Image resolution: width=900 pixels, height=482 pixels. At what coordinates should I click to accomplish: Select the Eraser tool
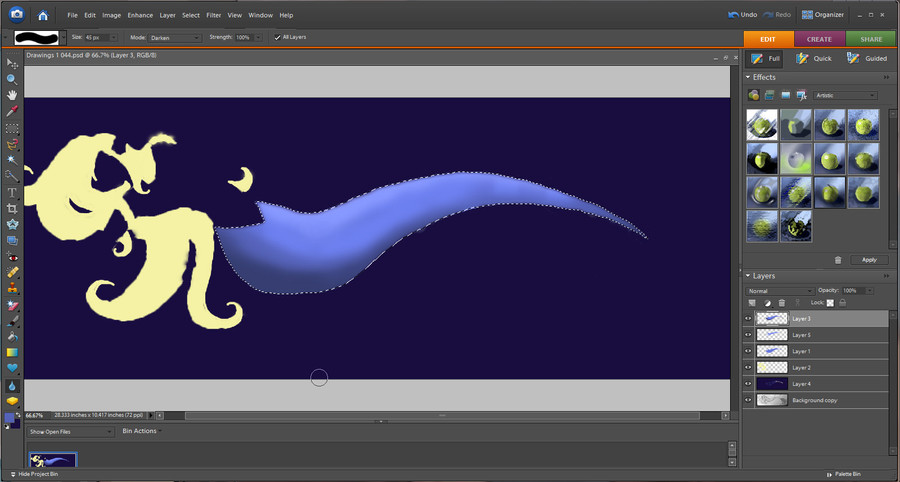pyautogui.click(x=12, y=305)
